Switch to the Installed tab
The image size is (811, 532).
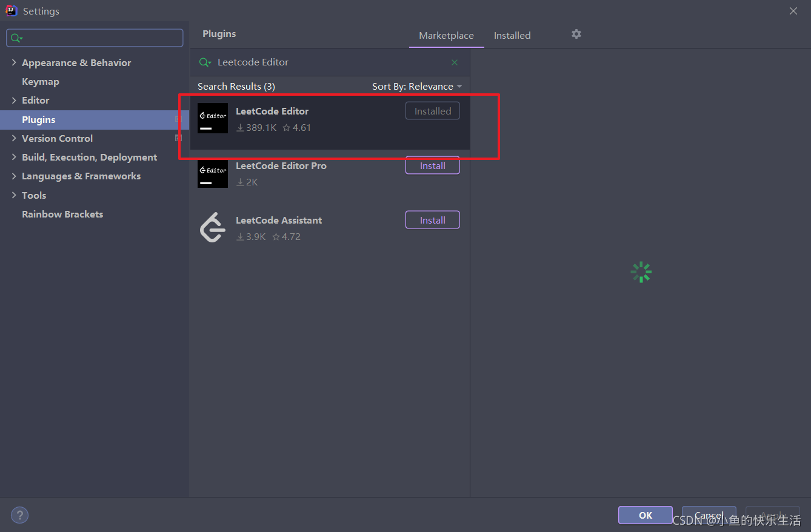pos(512,36)
